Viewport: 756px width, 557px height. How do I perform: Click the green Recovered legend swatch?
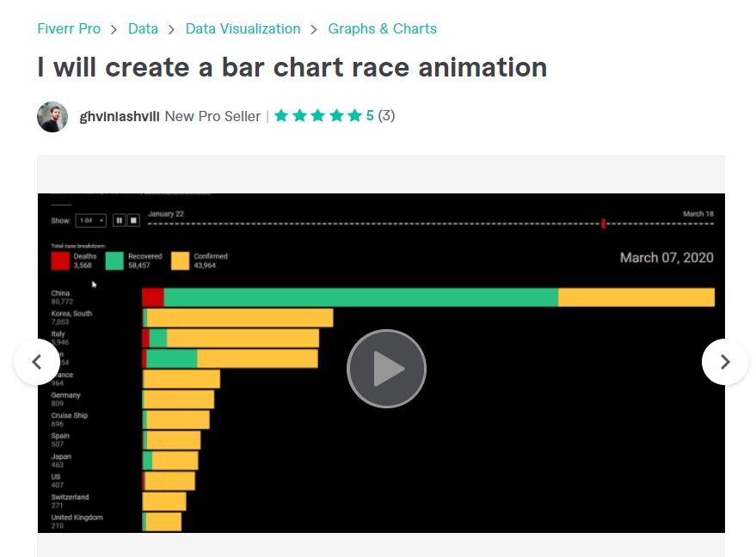(x=114, y=260)
